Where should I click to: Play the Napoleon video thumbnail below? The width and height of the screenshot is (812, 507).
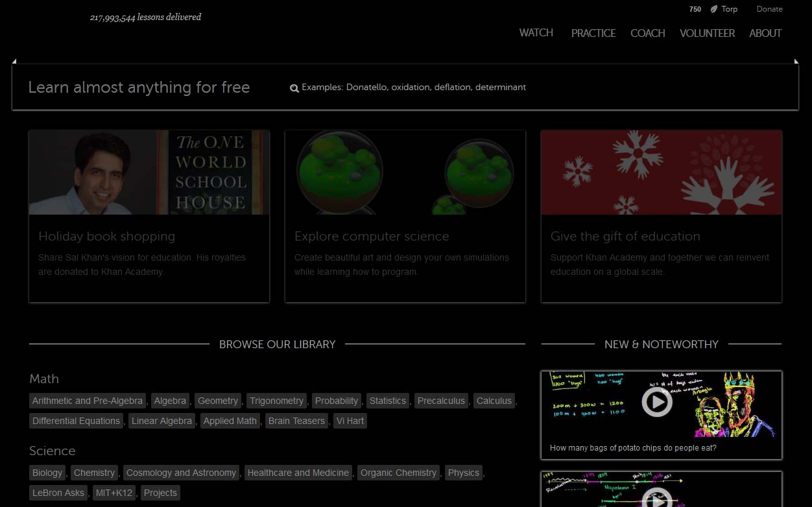657,499
